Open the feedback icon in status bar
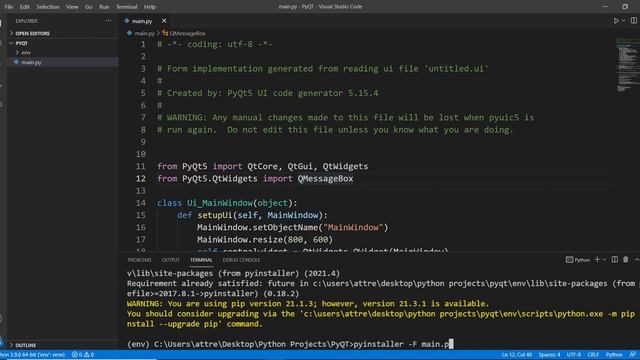640x360 pixels. point(632,355)
